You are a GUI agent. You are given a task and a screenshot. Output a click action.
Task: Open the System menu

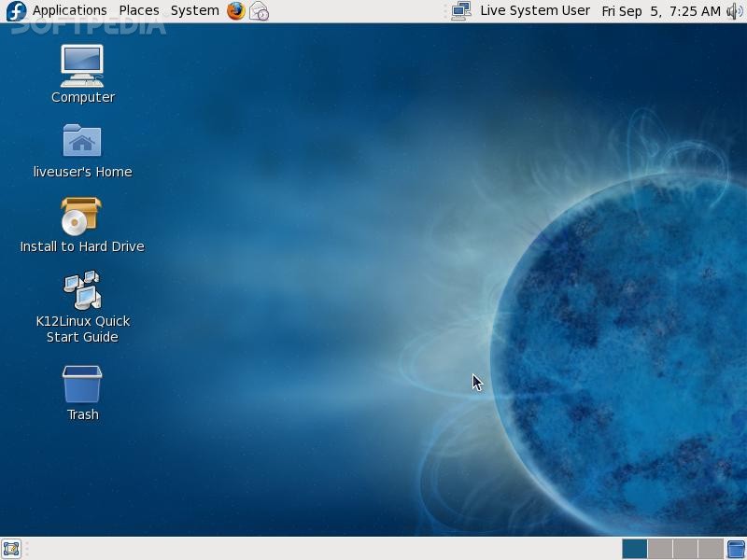coord(195,10)
